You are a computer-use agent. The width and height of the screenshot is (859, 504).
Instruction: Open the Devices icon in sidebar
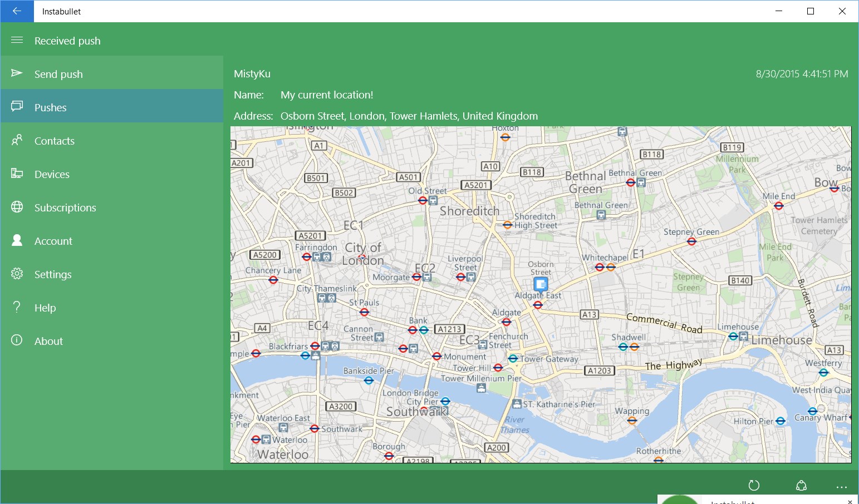click(17, 174)
